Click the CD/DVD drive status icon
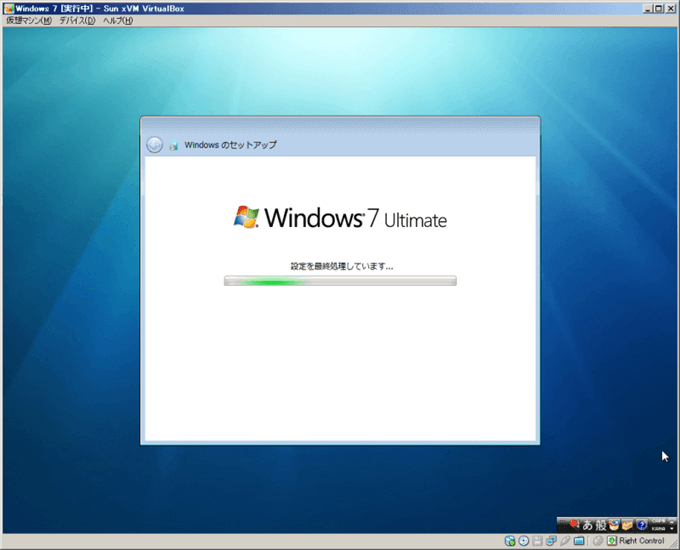The height and width of the screenshot is (550, 680). (524, 541)
